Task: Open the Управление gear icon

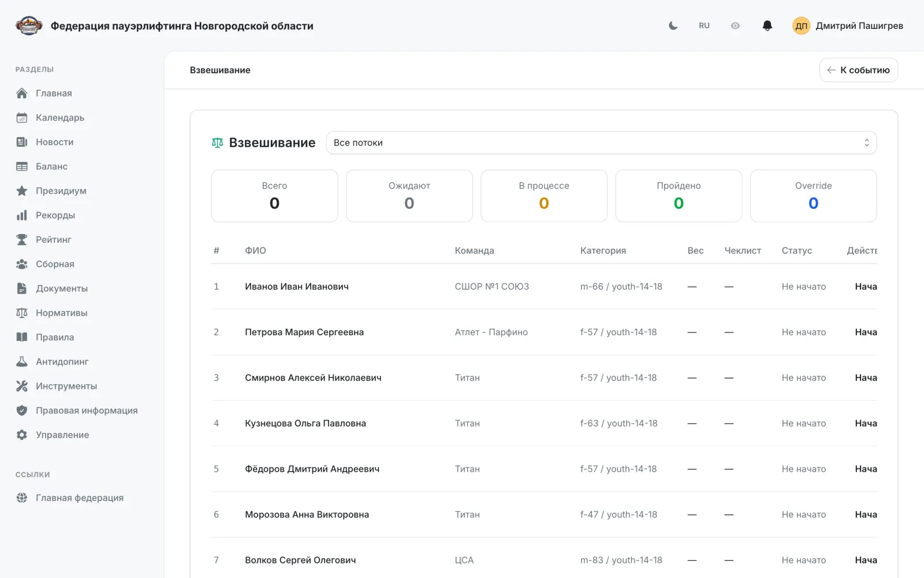Action: point(22,435)
